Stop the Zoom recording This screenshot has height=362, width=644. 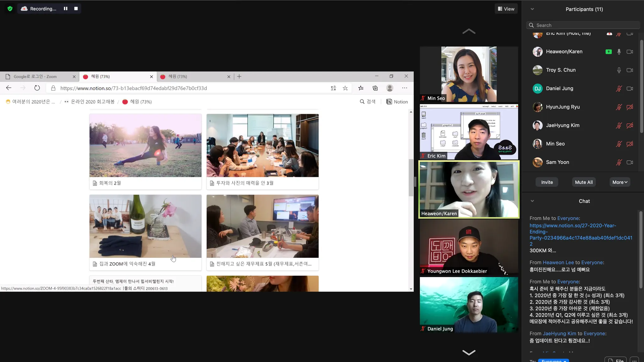[x=76, y=8]
